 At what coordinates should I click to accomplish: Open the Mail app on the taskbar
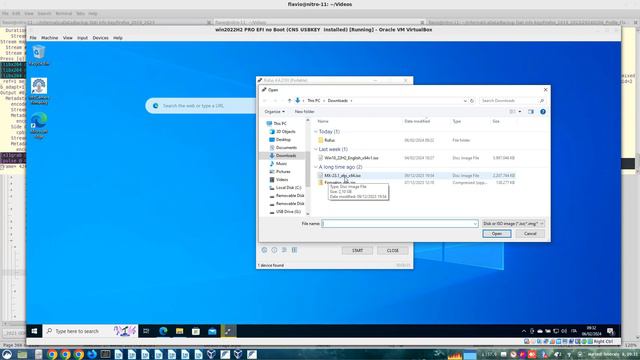212,331
